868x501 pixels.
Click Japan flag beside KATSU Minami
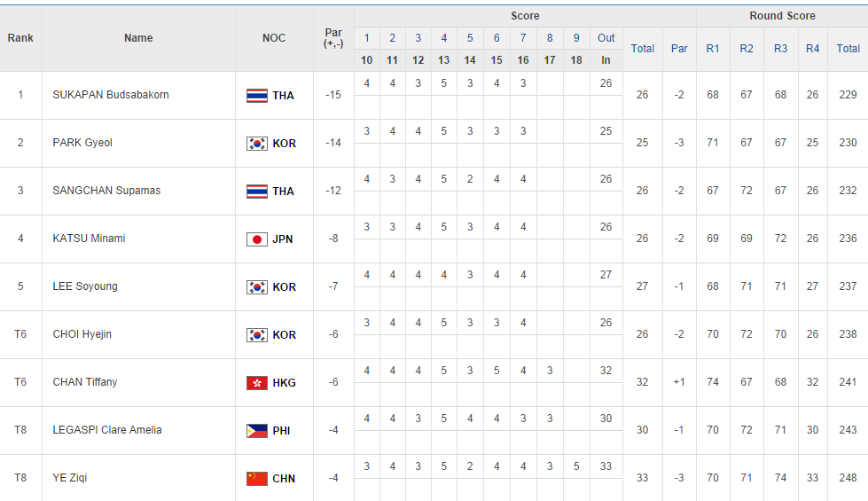point(257,239)
